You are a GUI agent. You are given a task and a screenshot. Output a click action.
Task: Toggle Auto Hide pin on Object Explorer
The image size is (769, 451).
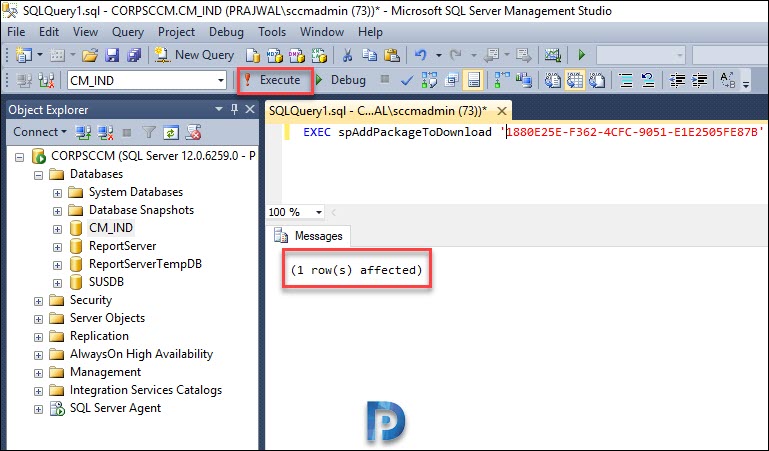234,109
